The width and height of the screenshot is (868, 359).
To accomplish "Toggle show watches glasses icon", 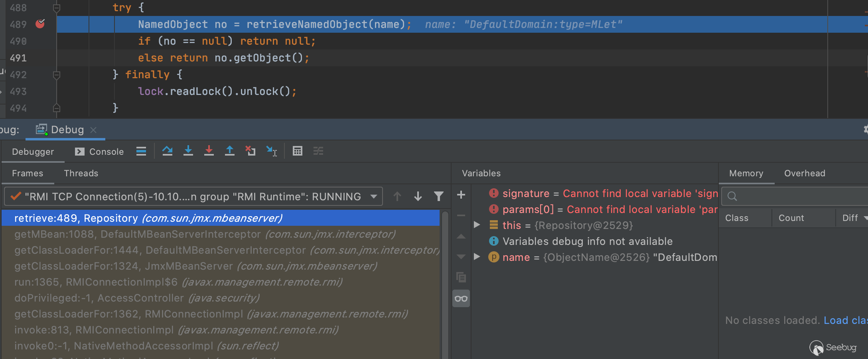I will 461,299.
